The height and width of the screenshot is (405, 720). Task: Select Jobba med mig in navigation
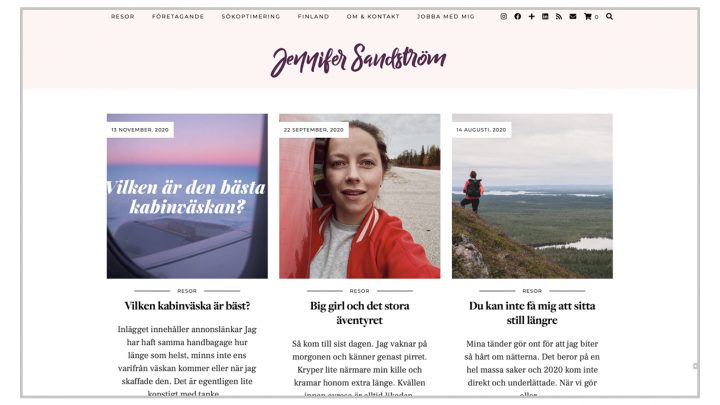[x=445, y=17]
